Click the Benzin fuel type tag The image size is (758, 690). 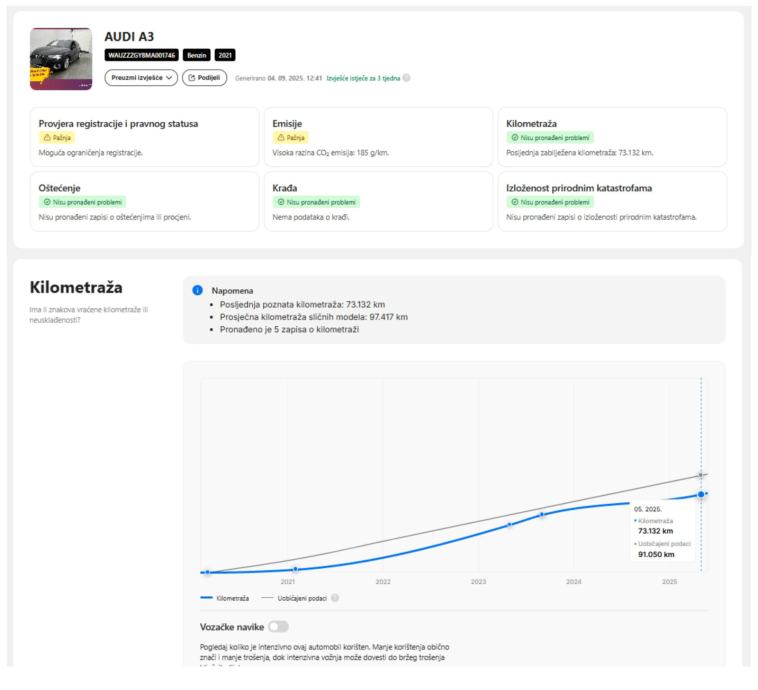click(196, 55)
